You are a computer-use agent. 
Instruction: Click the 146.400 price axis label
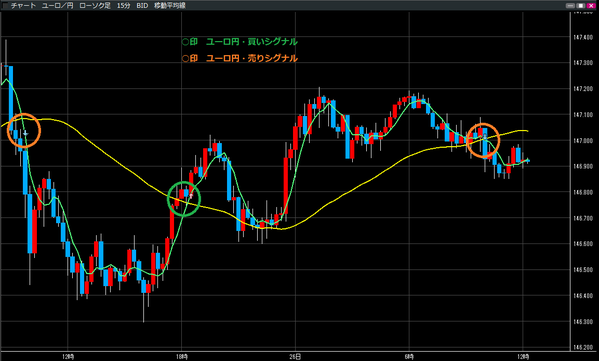click(x=583, y=296)
